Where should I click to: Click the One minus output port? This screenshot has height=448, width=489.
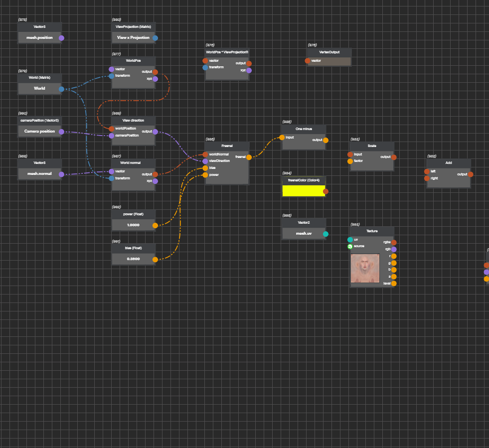[x=326, y=140]
